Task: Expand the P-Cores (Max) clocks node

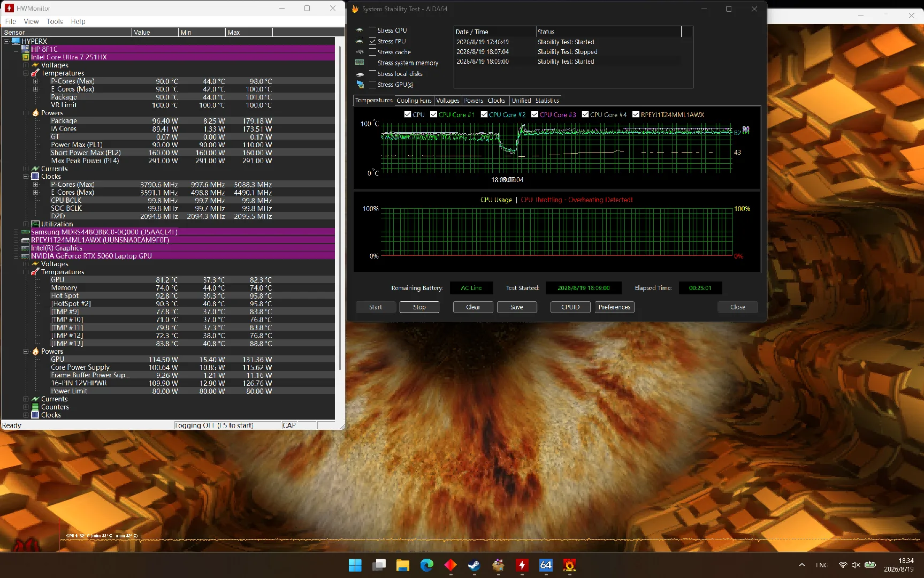Action: (36, 185)
